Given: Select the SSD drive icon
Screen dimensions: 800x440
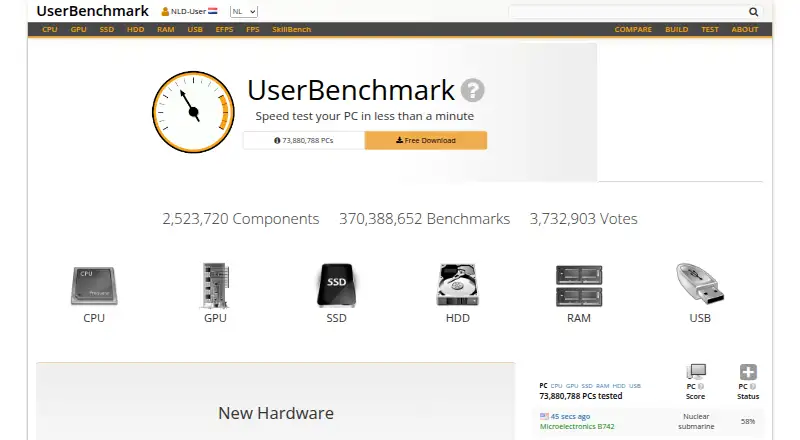Looking at the screenshot, I should pyautogui.click(x=336, y=285).
